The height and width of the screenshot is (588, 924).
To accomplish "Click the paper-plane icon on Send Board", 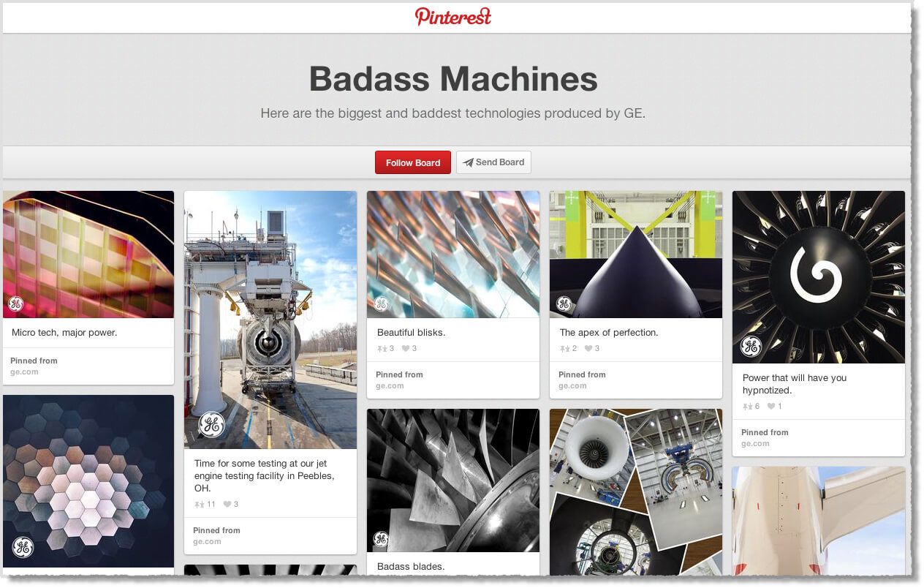I will 468,162.
